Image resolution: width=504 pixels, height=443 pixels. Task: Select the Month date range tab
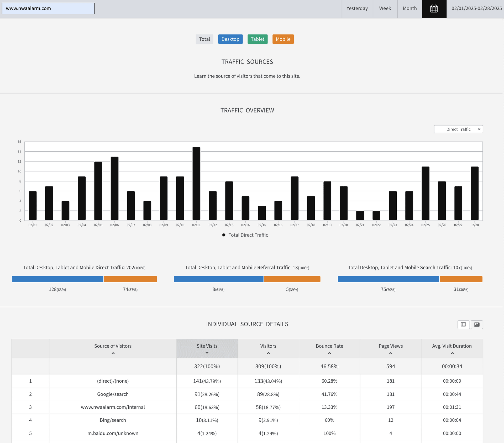coord(409,9)
